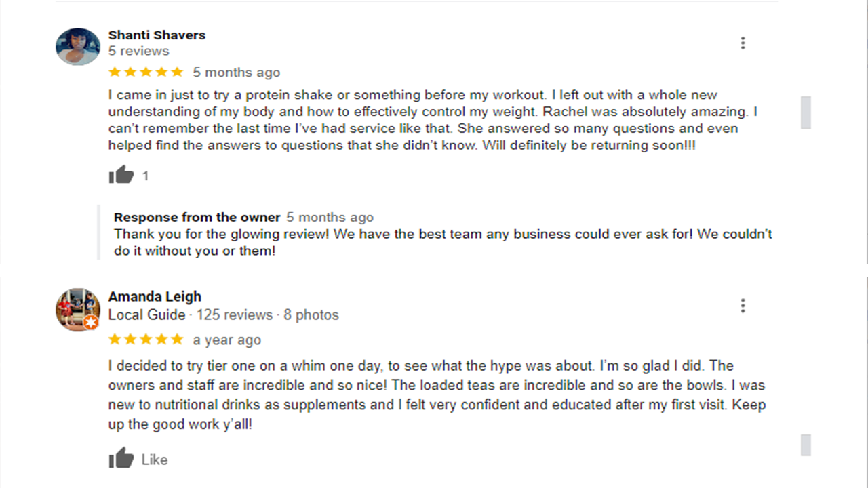
Task: Click "5 reviews" under Shanti Shavers
Action: (138, 52)
